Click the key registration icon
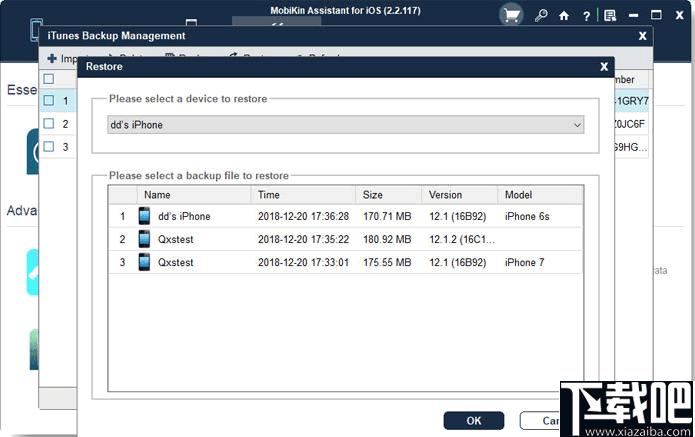This screenshot has width=695, height=437. [x=541, y=16]
